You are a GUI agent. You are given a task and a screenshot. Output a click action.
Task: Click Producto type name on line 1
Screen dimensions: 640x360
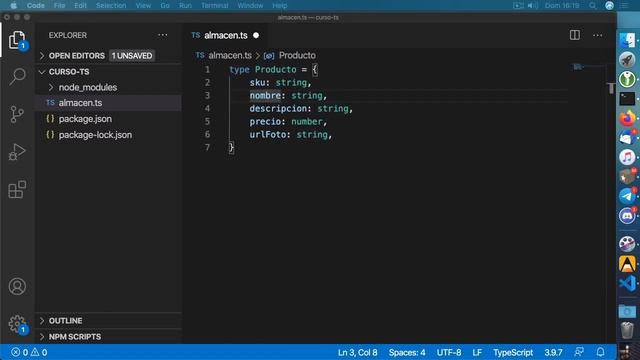click(x=276, y=69)
